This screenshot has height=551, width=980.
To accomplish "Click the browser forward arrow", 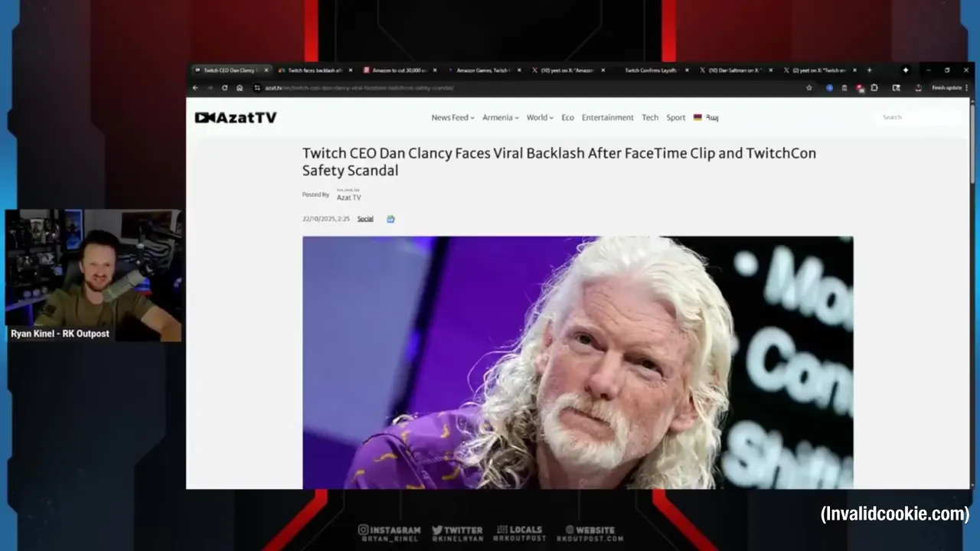I will tap(210, 88).
